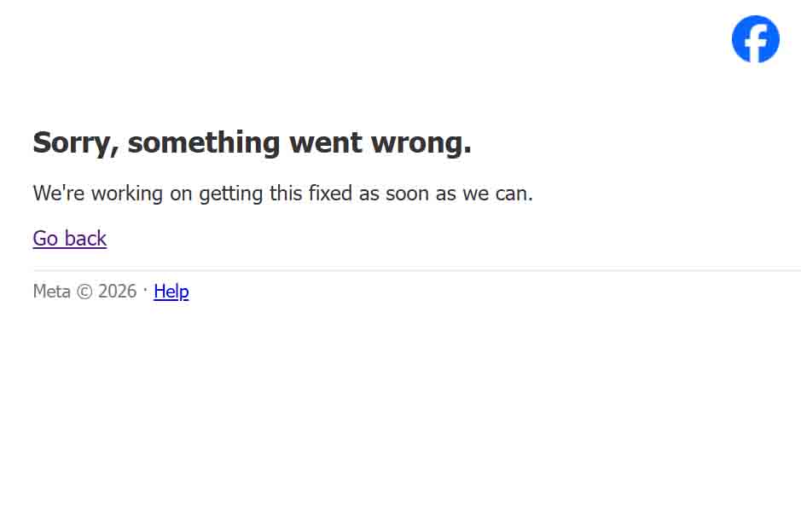Click the word "getting" in the message
This screenshot has width=801, height=532.
coord(231,194)
